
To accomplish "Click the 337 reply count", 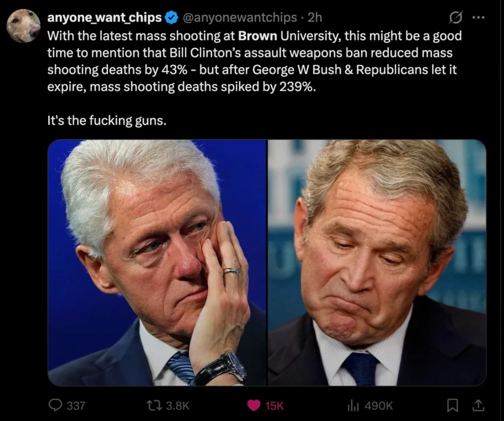I will coord(76,406).
